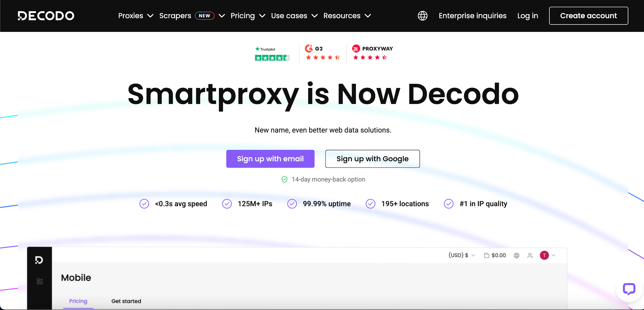Image resolution: width=644 pixels, height=310 pixels.
Task: Click the Proxyway rating badge
Action: tap(372, 52)
